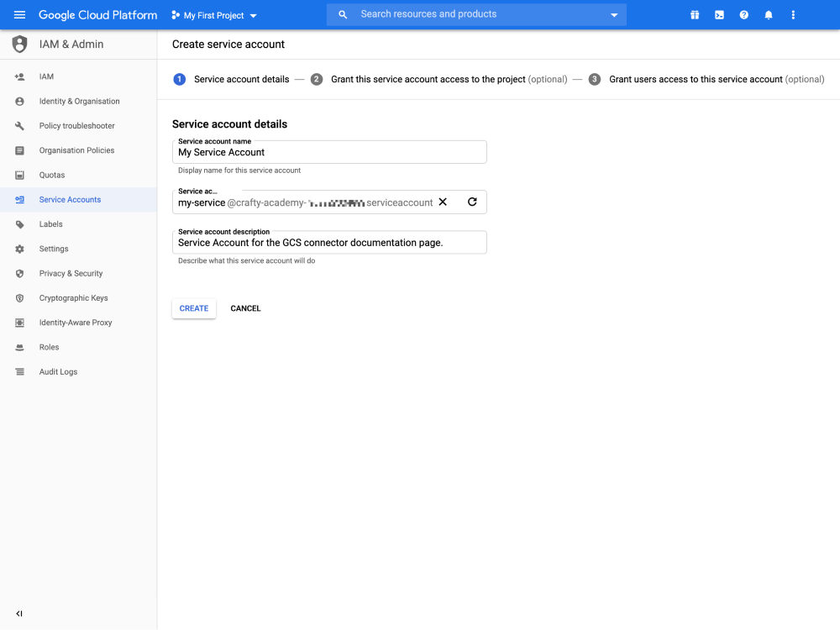Open the help question mark icon
Viewport: 840px width, 630px height.
(743, 15)
